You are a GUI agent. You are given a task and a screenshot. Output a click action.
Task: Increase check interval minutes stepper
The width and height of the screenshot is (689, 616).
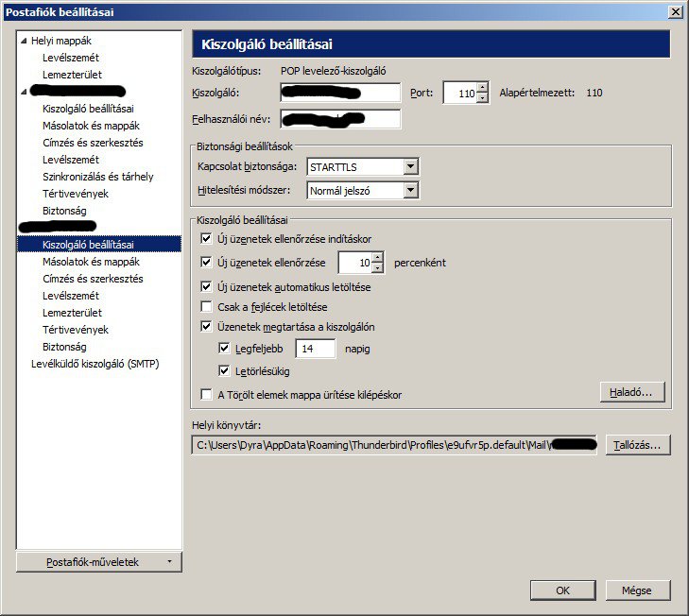(378, 258)
